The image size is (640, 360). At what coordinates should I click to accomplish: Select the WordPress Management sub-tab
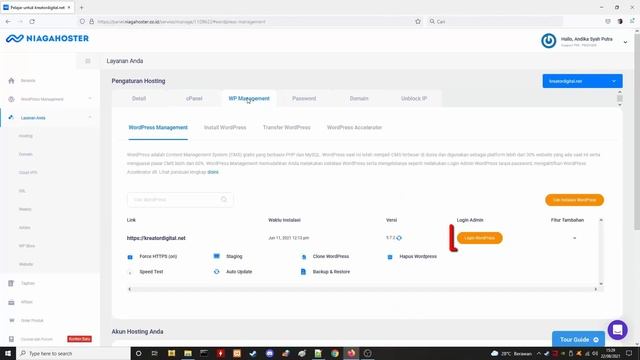coord(158,128)
